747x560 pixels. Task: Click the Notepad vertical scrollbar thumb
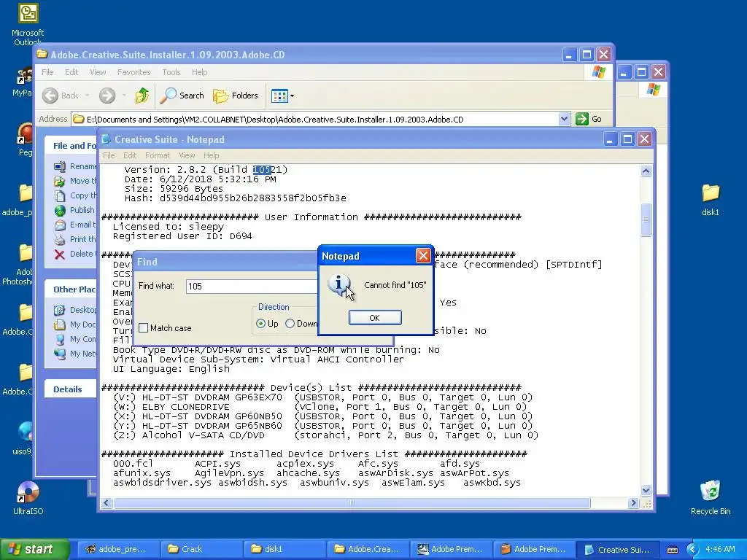coord(646,219)
